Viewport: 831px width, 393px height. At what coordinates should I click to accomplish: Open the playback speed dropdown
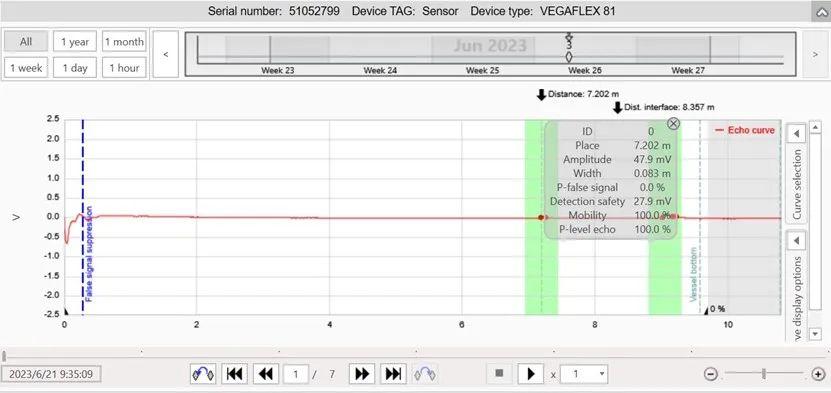pos(602,374)
